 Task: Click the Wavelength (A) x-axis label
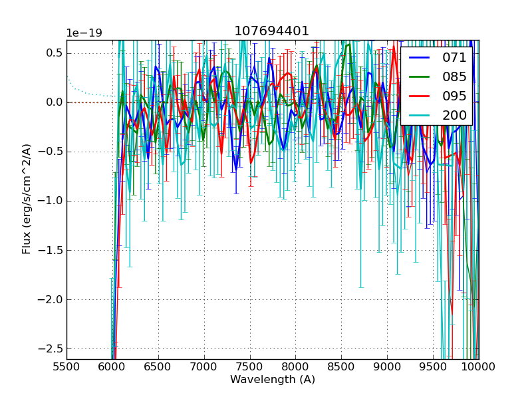(x=272, y=380)
